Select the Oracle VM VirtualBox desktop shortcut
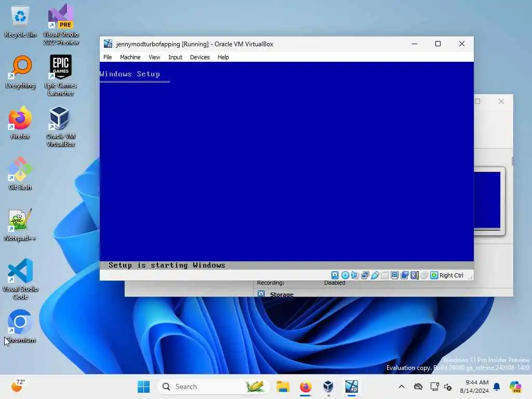532x399 pixels. coord(60,126)
